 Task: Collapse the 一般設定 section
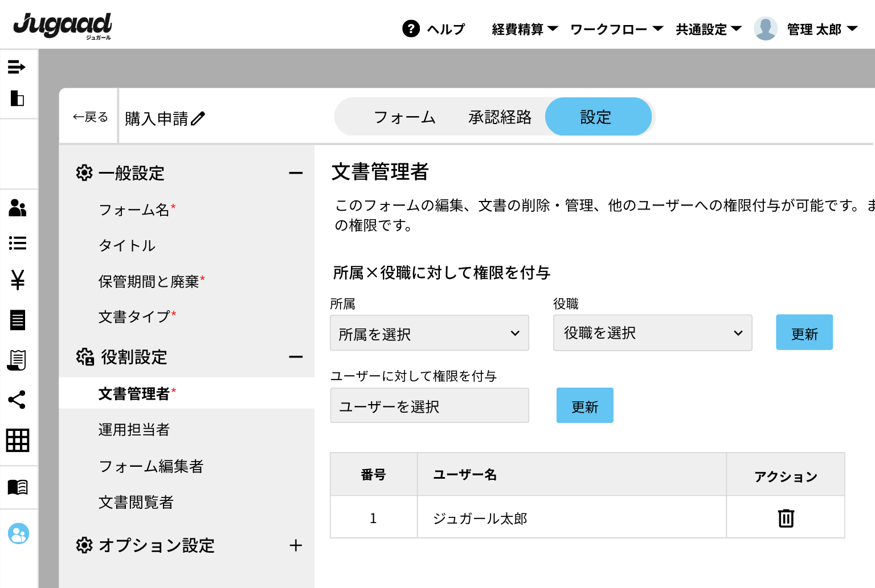click(x=296, y=173)
